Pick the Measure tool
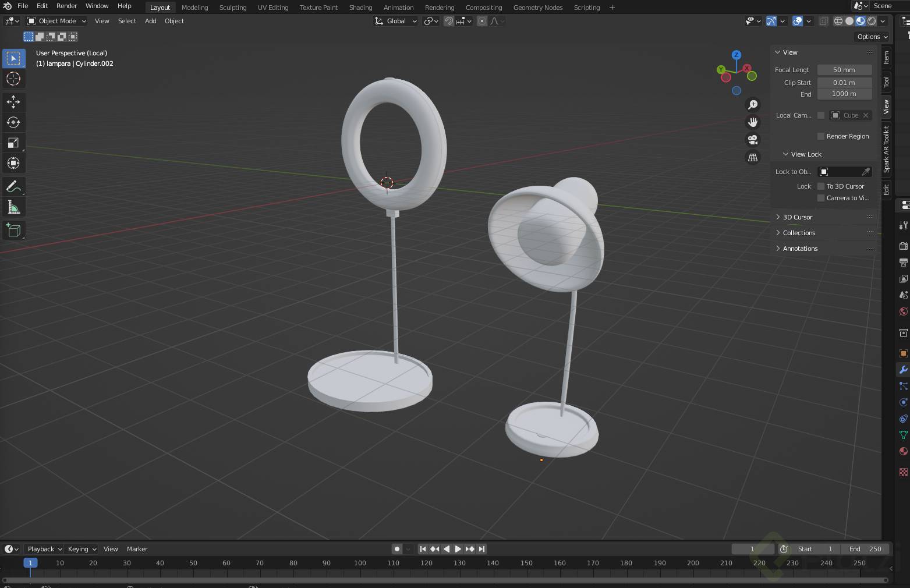 (13, 207)
